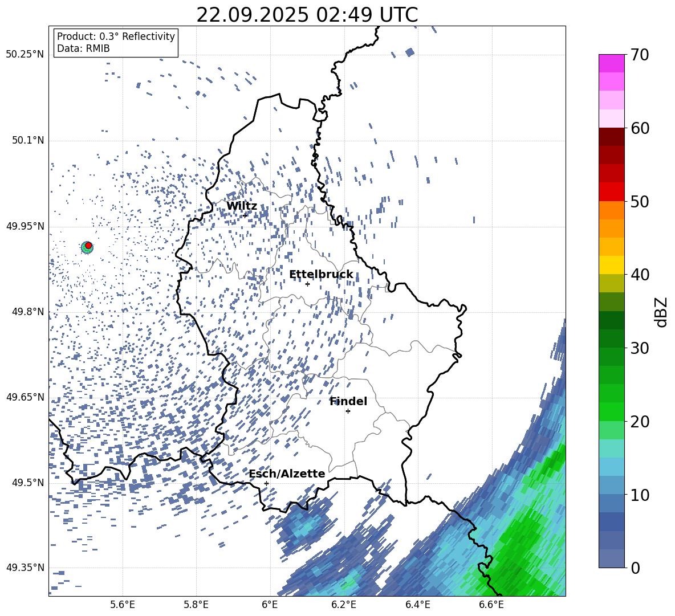This screenshot has width=675, height=616.
Task: Pick the slate blue bottom colorbar segment
Action: [611, 558]
